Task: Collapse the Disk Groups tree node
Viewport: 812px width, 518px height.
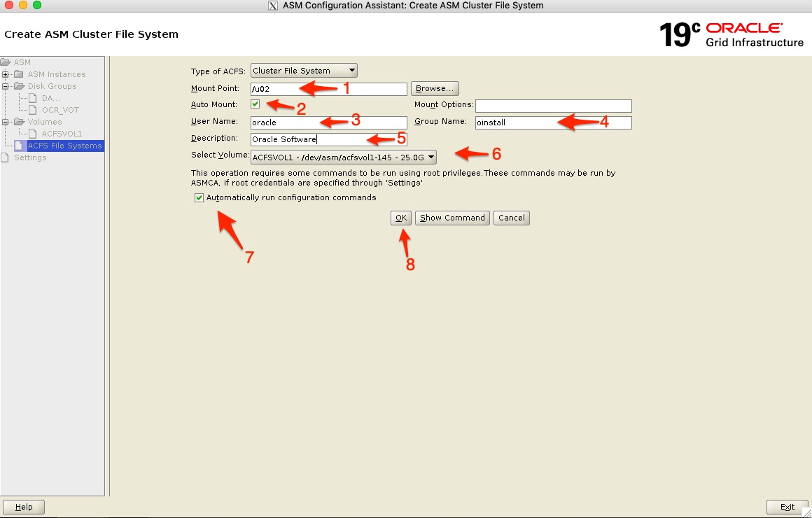Action: click(x=5, y=86)
